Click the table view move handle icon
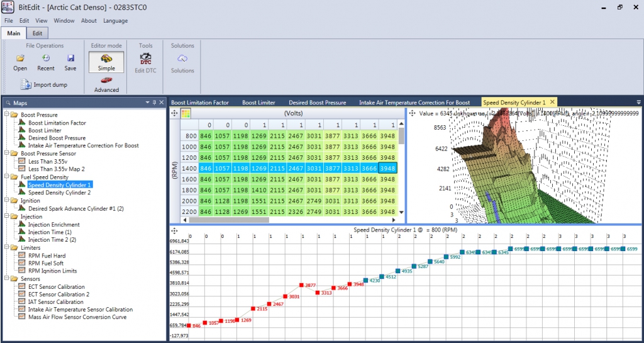Image resolution: width=644 pixels, height=343 pixels. [x=174, y=113]
